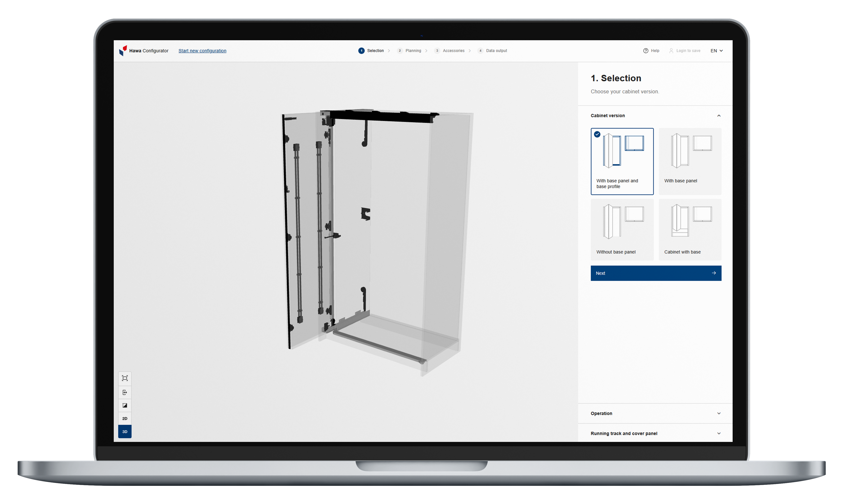This screenshot has height=504, width=841.
Task: Go to step 2 Planning
Action: coord(409,51)
